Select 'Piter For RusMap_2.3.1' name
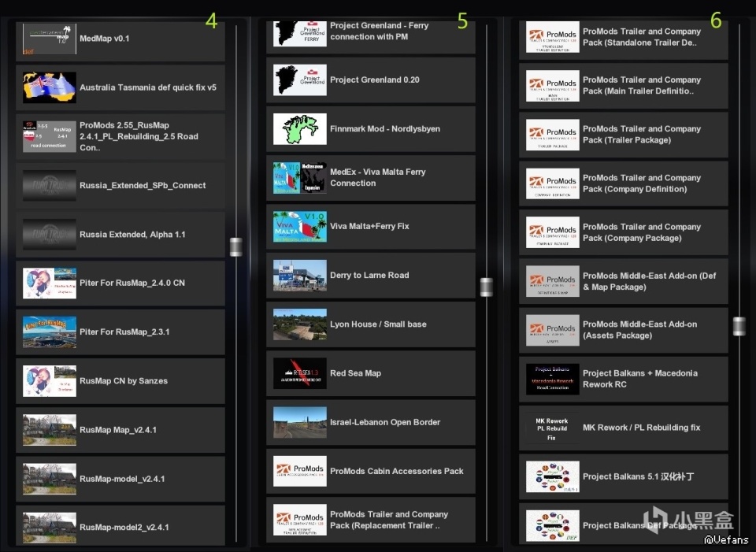Viewport: 756px width, 552px height. [x=124, y=332]
